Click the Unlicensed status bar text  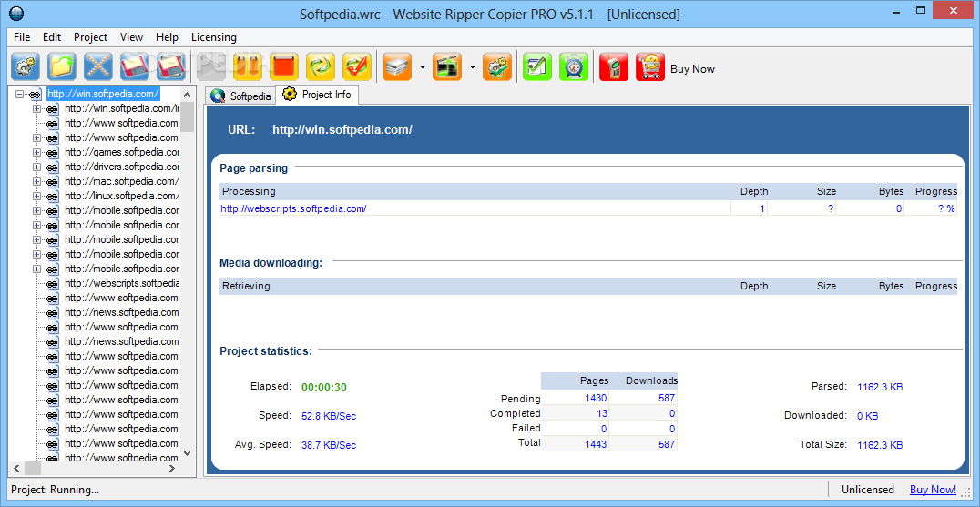tap(867, 490)
